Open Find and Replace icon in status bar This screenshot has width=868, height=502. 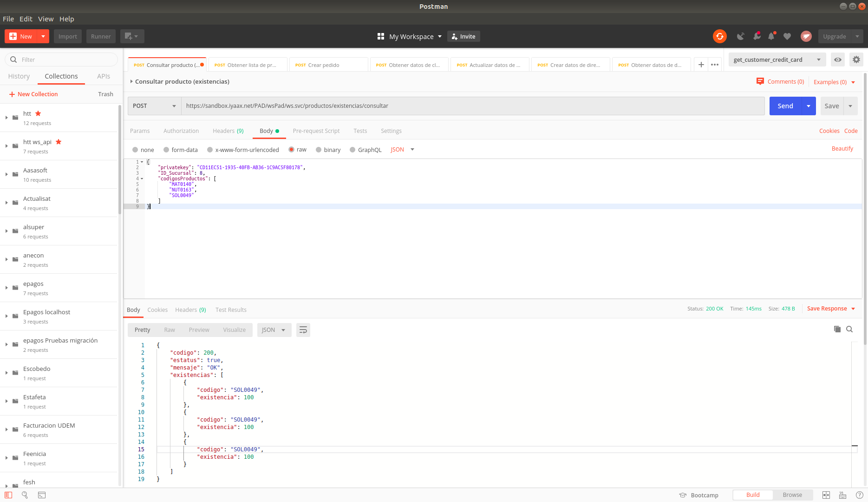click(25, 495)
